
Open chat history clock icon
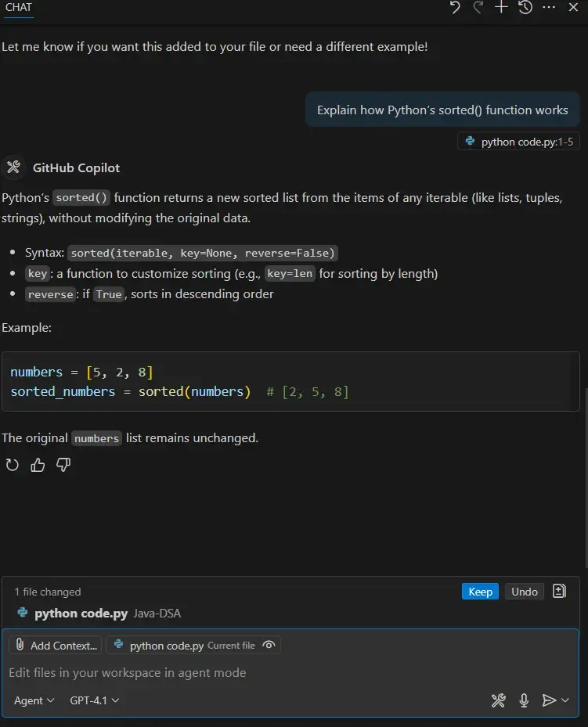[525, 7]
